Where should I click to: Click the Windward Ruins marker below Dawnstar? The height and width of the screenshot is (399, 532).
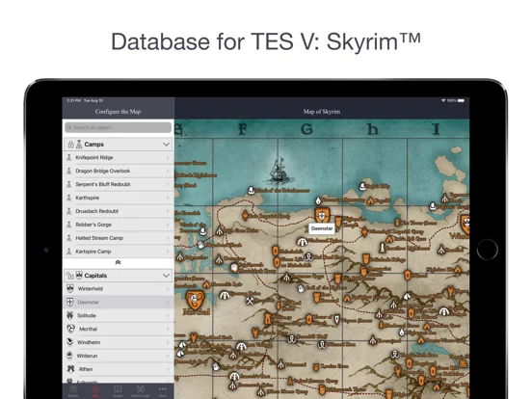[x=302, y=241]
